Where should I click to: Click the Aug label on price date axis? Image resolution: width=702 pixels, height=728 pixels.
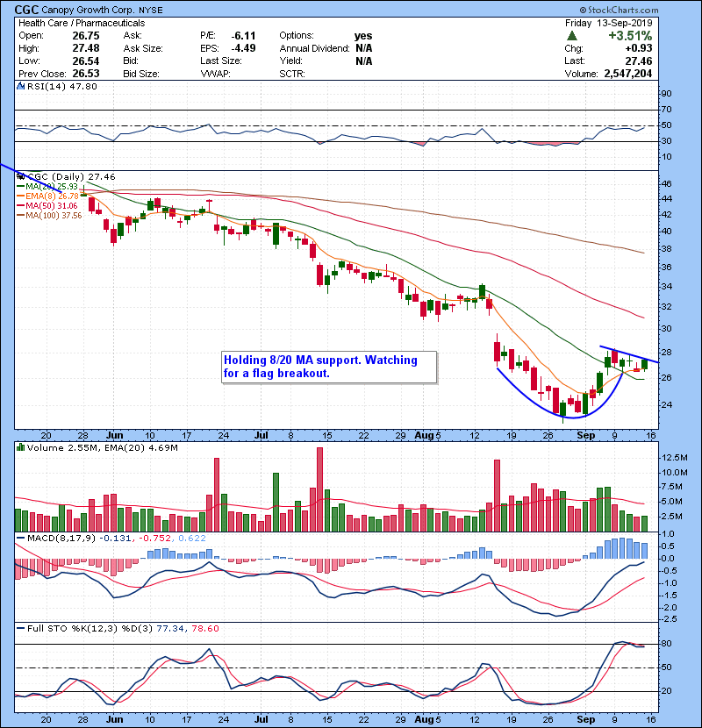coord(424,436)
